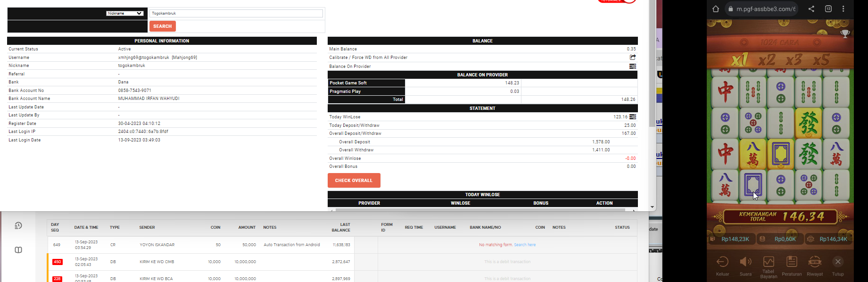Image resolution: width=868 pixels, height=282 pixels.
Task: Click DATE & TIME column header
Action: point(86,227)
